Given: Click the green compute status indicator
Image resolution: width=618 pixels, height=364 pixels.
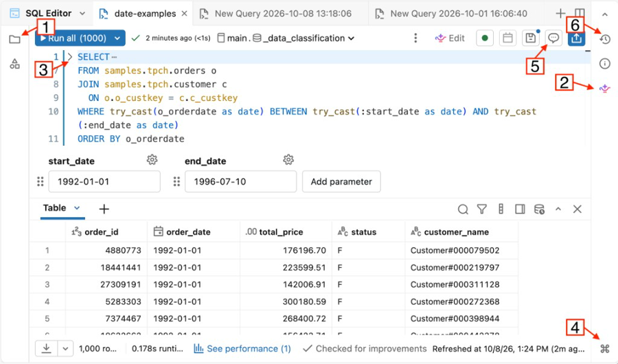Looking at the screenshot, I should click(485, 38).
